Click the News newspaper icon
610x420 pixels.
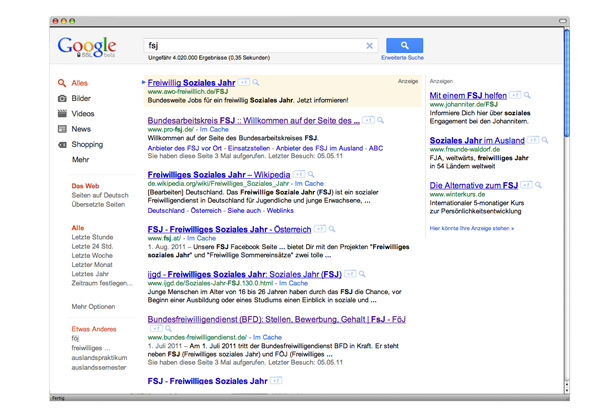click(62, 129)
